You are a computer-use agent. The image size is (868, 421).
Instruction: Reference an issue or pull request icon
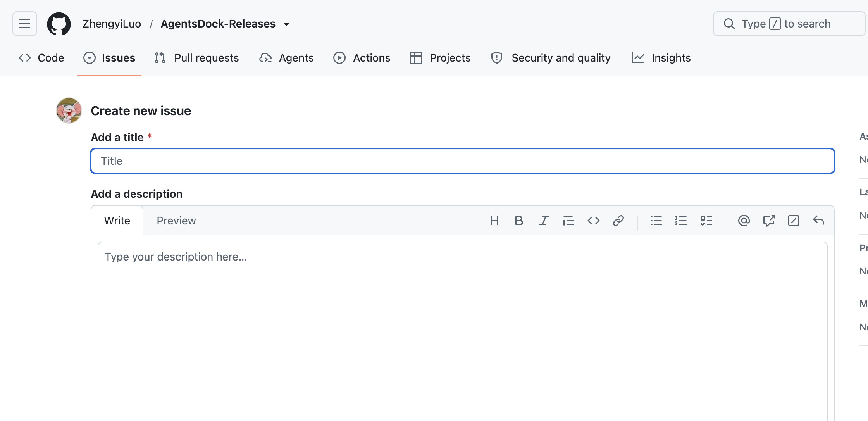(x=769, y=221)
